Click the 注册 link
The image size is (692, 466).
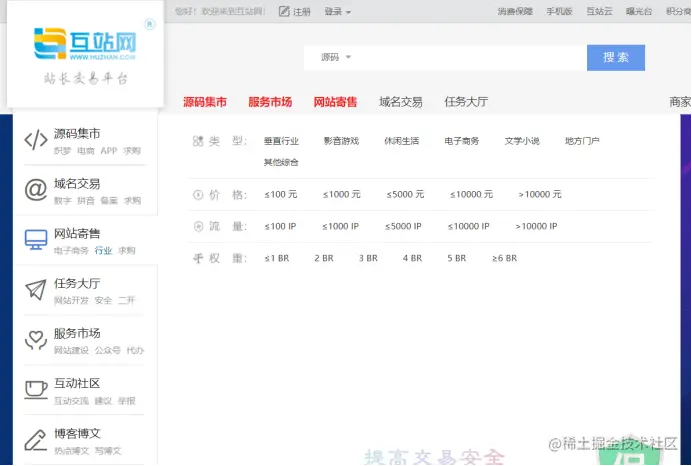[302, 12]
